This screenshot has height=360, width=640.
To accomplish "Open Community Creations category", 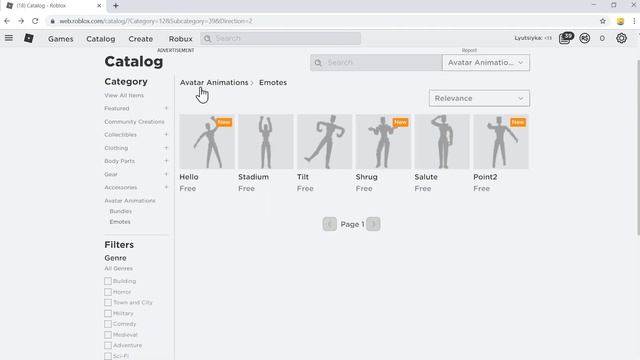I will [134, 122].
